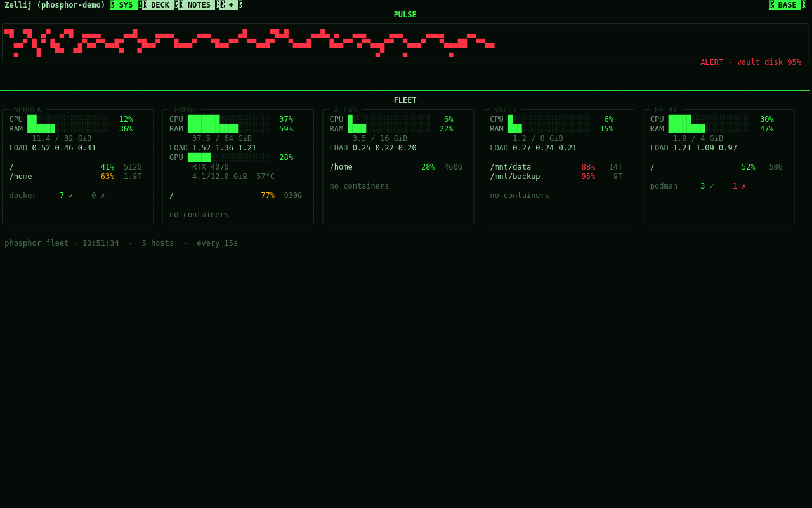The image size is (812, 508).
Task: Click the 52% root usage in RELAY
Action: [x=749, y=167]
